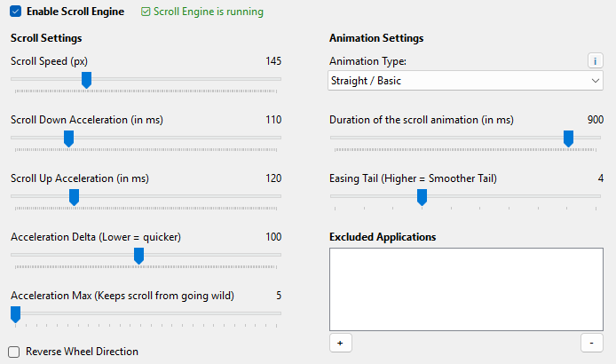Viewport: 616px width, 364px height.
Task: Click the minus button to remove excluded application
Action: pyautogui.click(x=592, y=342)
